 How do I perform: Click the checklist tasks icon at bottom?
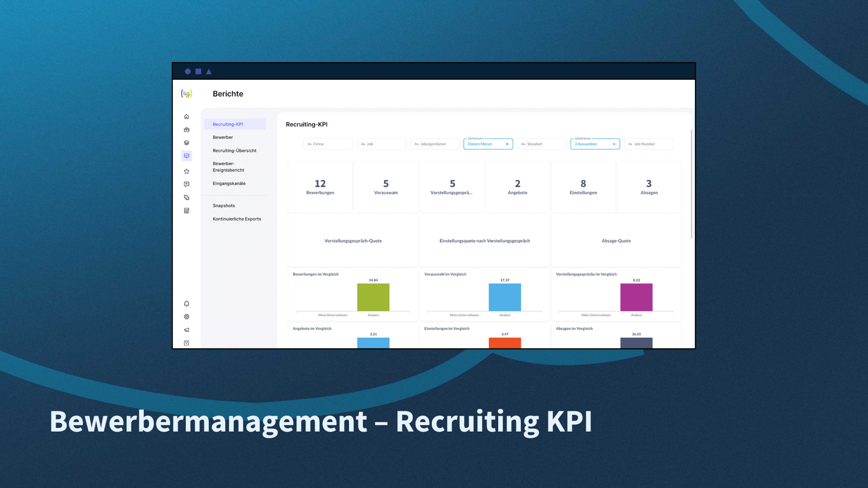(x=186, y=343)
